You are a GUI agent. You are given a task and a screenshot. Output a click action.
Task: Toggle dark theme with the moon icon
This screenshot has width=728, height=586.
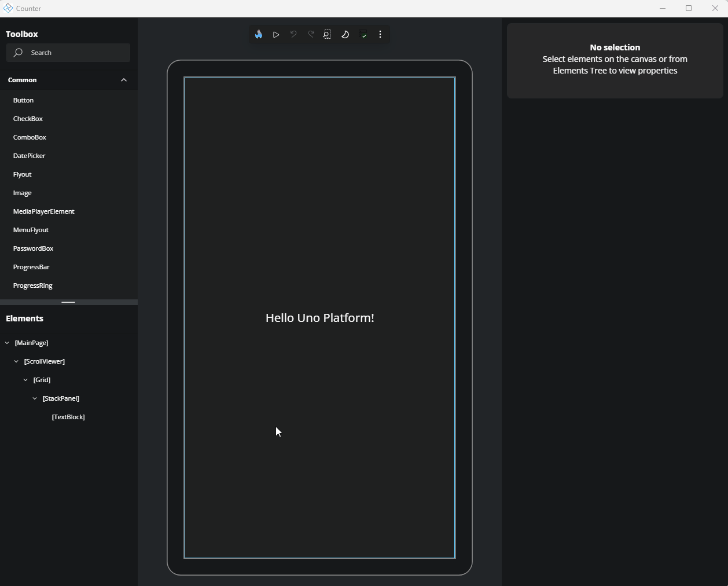[x=345, y=34]
